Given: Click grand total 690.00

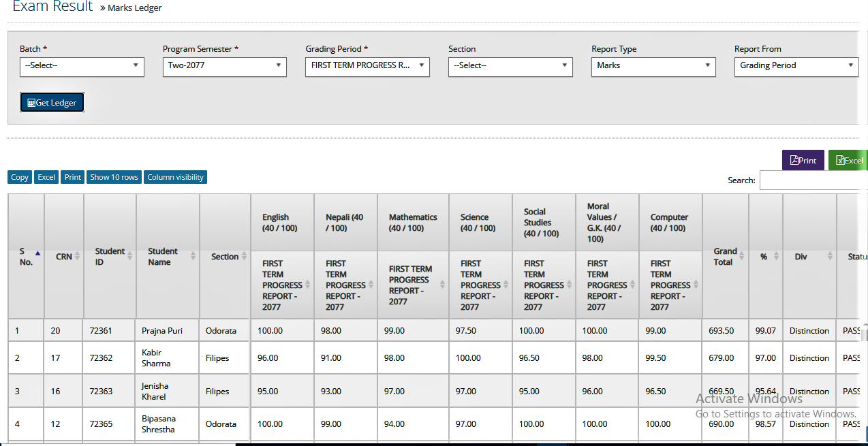Looking at the screenshot, I should coord(722,424).
